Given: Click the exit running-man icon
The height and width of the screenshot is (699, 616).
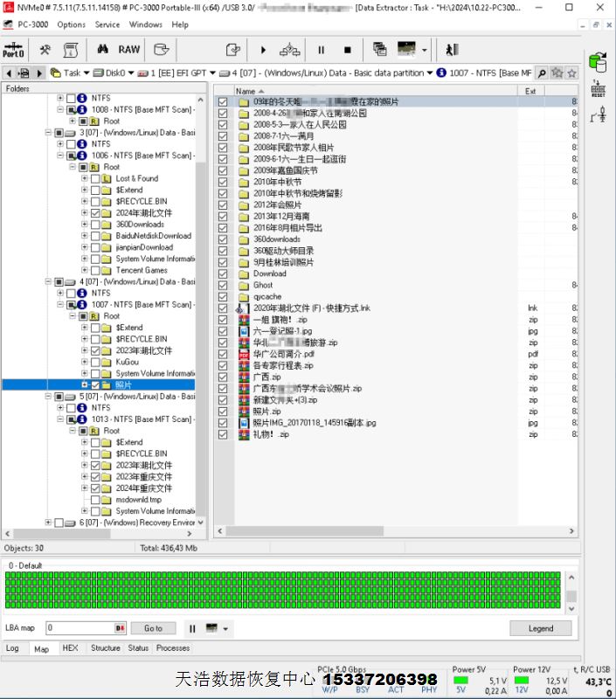Looking at the screenshot, I should tap(452, 50).
